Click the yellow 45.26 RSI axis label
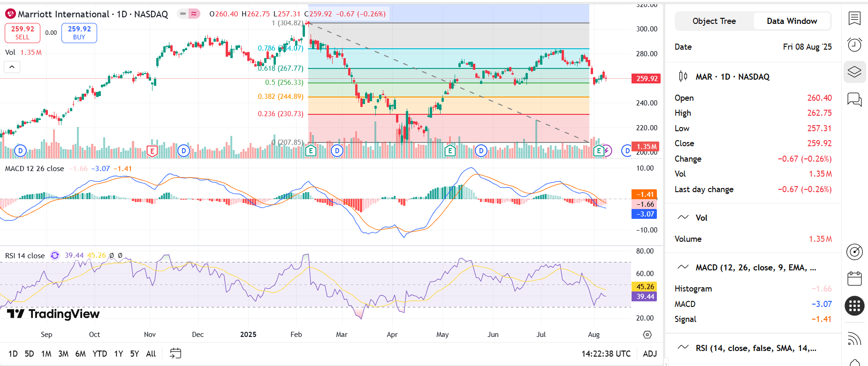 click(645, 287)
